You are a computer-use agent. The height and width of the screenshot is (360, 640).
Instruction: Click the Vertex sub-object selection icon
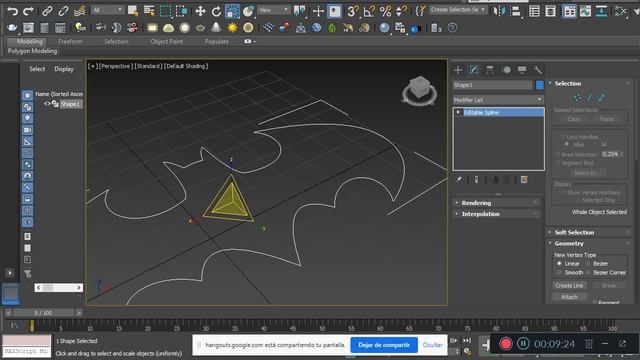tap(577, 97)
